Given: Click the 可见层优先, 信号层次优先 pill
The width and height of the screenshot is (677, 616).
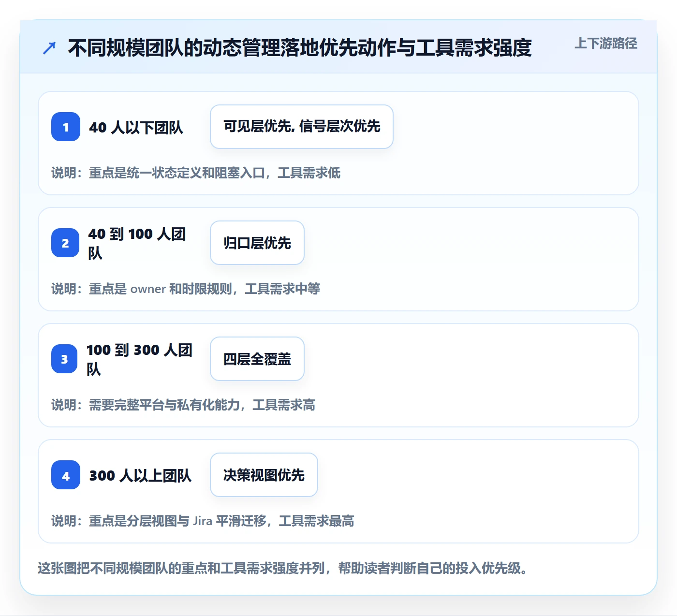Looking at the screenshot, I should (302, 127).
